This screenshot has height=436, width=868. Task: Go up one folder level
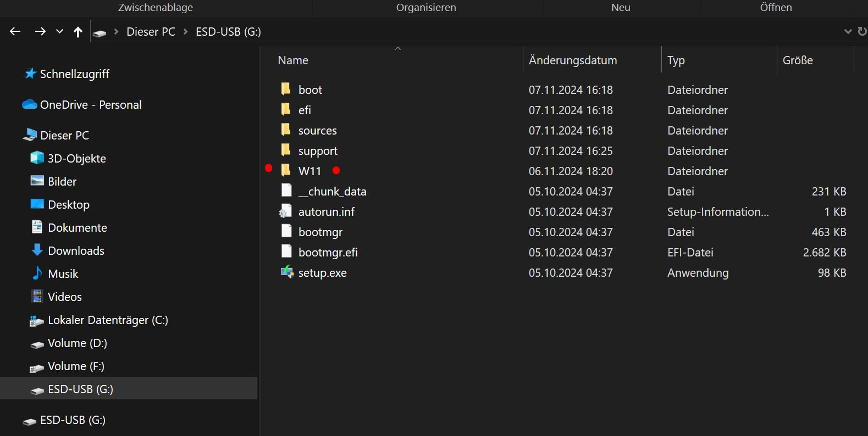pos(78,32)
